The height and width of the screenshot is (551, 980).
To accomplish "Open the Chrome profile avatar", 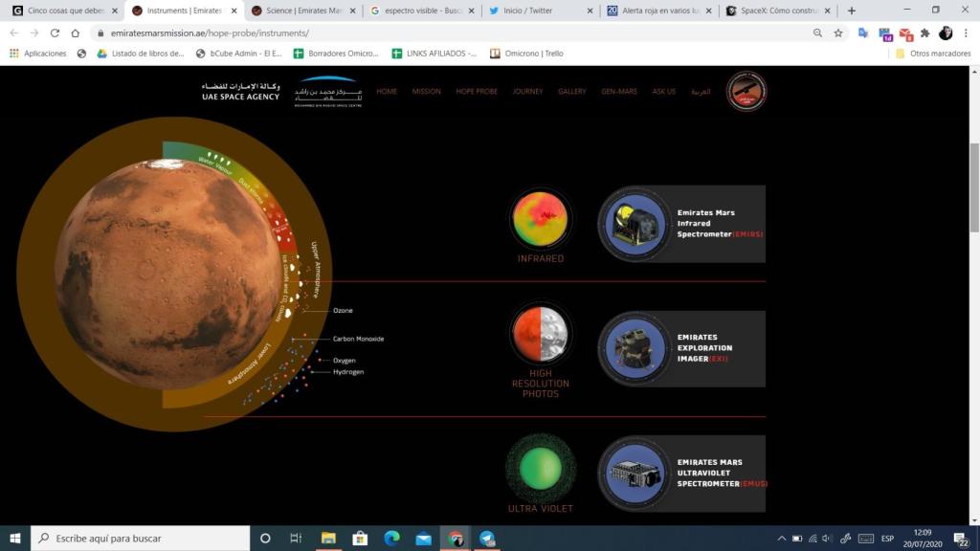I will pyautogui.click(x=946, y=33).
